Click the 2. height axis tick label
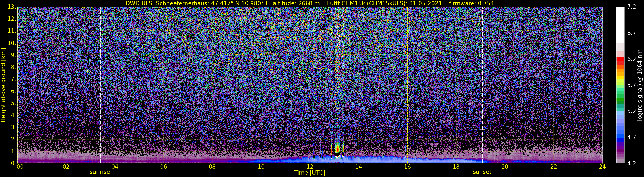This screenshot has width=644, height=177. [x=13, y=139]
